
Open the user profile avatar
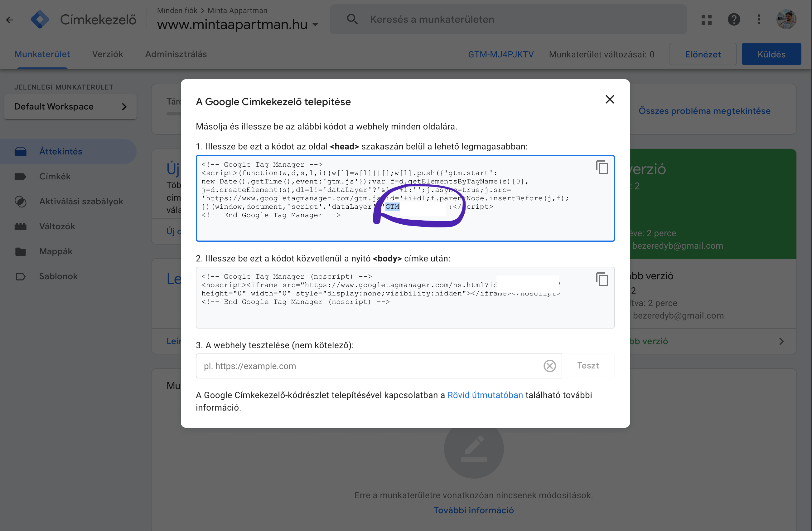point(786,19)
